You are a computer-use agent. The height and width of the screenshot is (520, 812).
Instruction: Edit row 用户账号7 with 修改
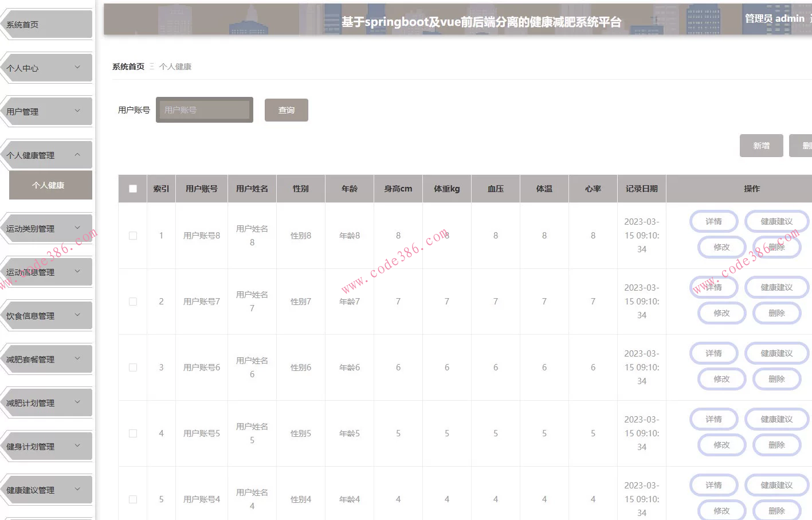(721, 313)
